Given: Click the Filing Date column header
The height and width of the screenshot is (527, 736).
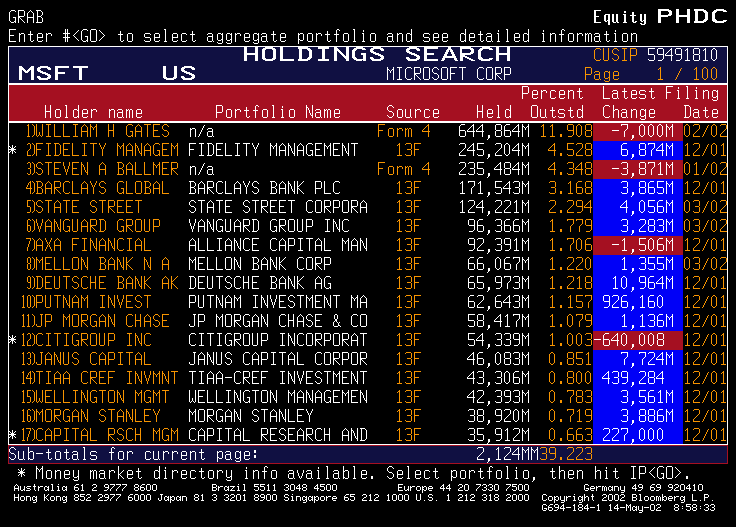Looking at the screenshot, I should pos(692,103).
